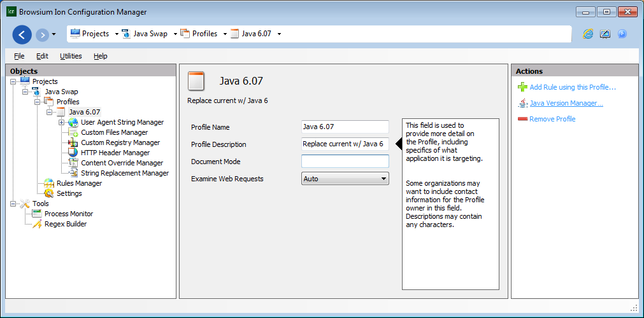The image size is (644, 318).
Task: Open the navigation history dropdown arrow
Action: (54, 34)
